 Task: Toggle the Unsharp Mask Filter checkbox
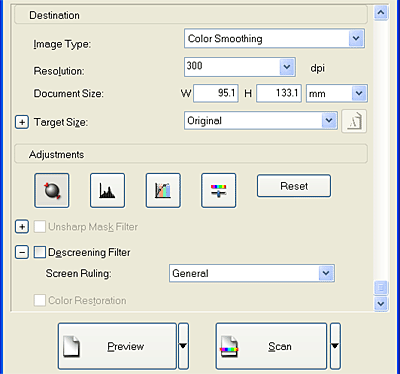(40, 227)
